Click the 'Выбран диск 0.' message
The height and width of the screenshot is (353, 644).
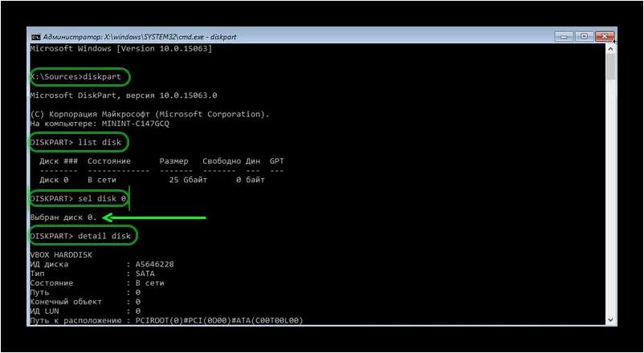click(63, 217)
